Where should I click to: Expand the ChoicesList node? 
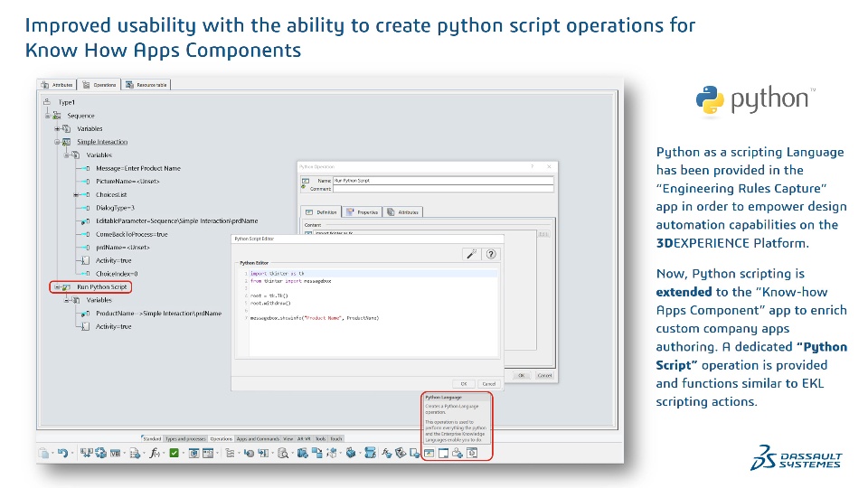click(x=76, y=195)
